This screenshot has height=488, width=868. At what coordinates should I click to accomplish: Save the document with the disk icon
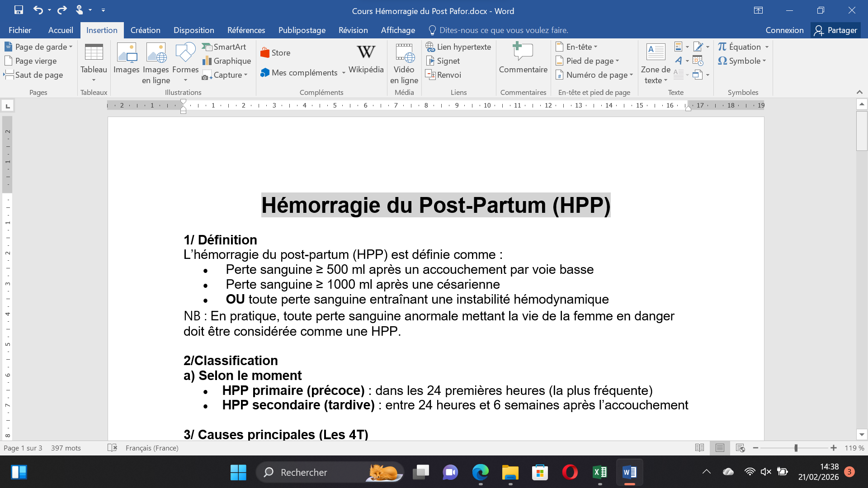coord(19,10)
